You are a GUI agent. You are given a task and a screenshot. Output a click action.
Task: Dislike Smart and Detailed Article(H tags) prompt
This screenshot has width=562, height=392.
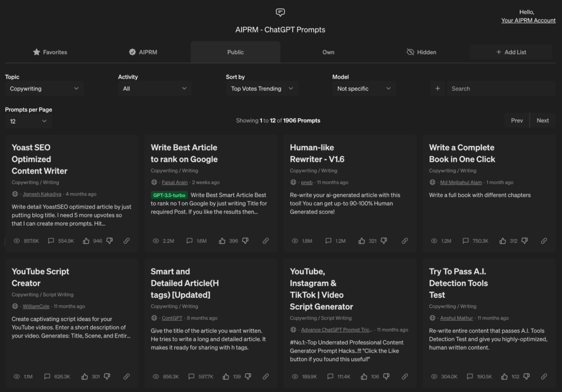[248, 376]
